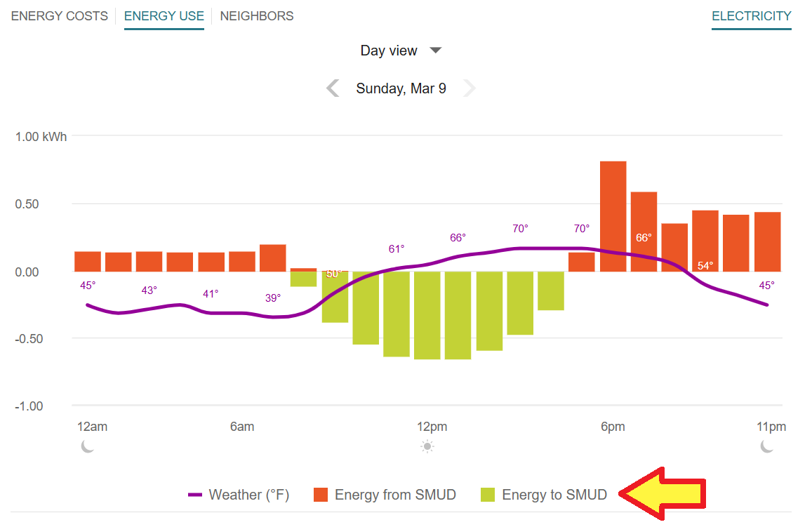This screenshot has width=812, height=527.
Task: Click orange Energy from SMUD legend swatch
Action: [x=321, y=495]
